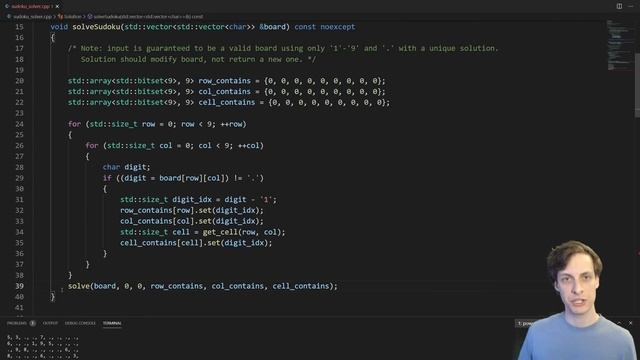Click 'row_contains[row].set' on line 32

point(165,210)
